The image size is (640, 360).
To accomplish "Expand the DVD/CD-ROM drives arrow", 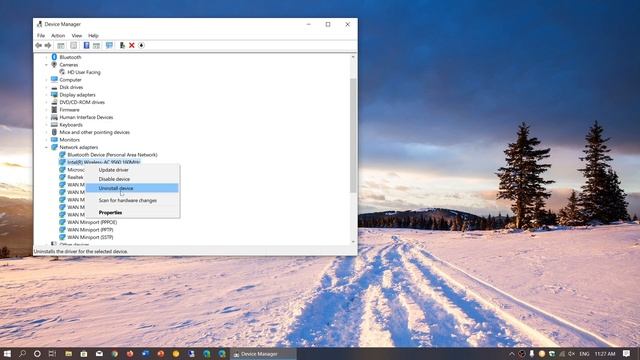I will (x=47, y=102).
